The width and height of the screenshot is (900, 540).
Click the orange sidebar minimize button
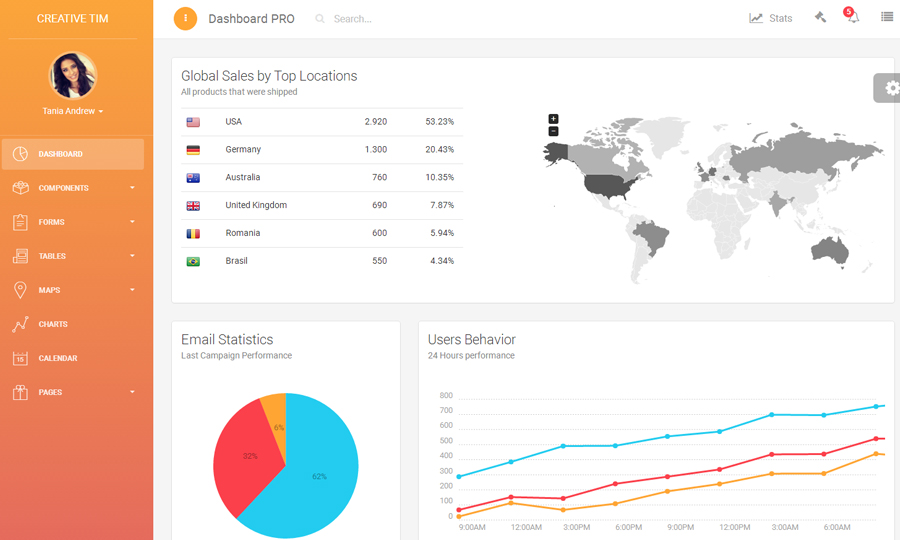pyautogui.click(x=185, y=18)
